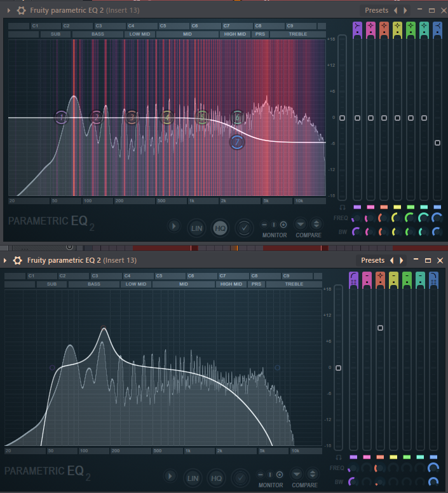
Task: Select band token 5 in the upper EQ graph
Action: (x=202, y=118)
